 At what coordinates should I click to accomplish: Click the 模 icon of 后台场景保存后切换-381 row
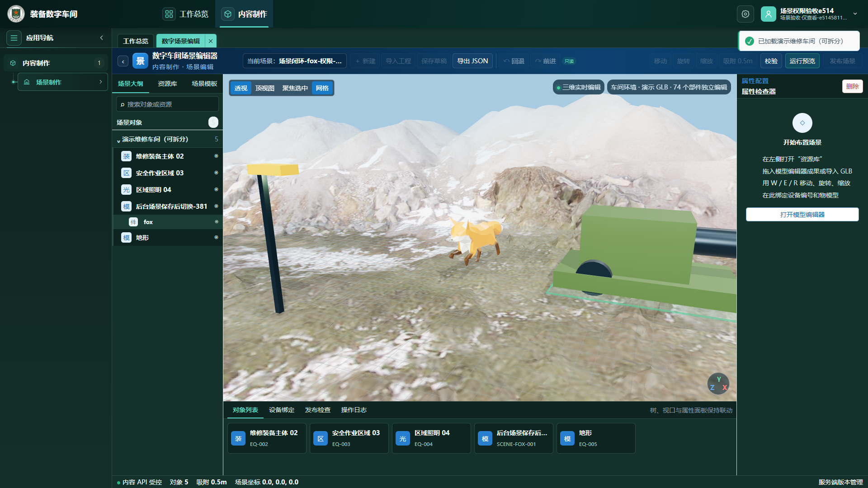point(127,206)
